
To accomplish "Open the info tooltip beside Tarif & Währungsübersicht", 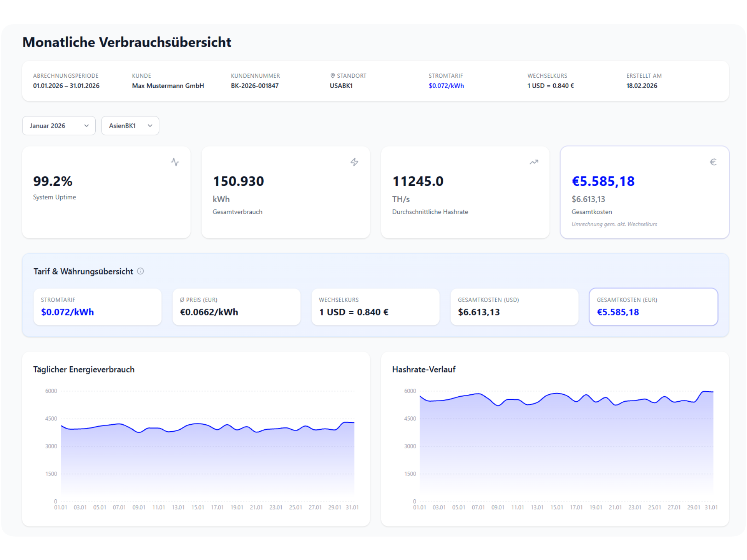I will point(140,271).
